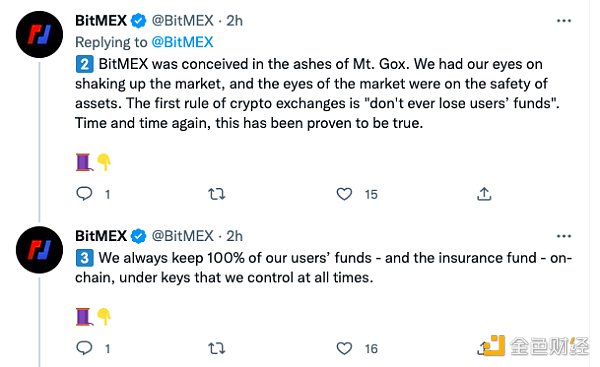Click @BitMEX handle on first tweet header
This screenshot has height=367, width=600.
(183, 21)
